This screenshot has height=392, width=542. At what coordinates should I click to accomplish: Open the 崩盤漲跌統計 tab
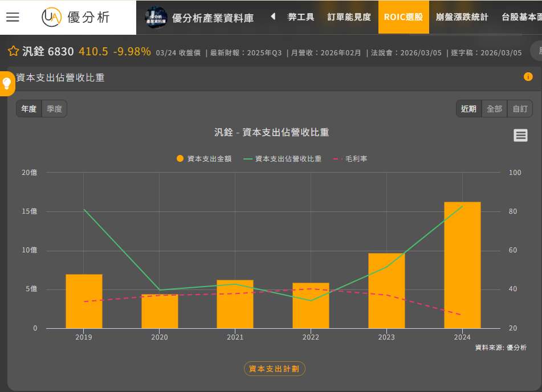pos(462,17)
